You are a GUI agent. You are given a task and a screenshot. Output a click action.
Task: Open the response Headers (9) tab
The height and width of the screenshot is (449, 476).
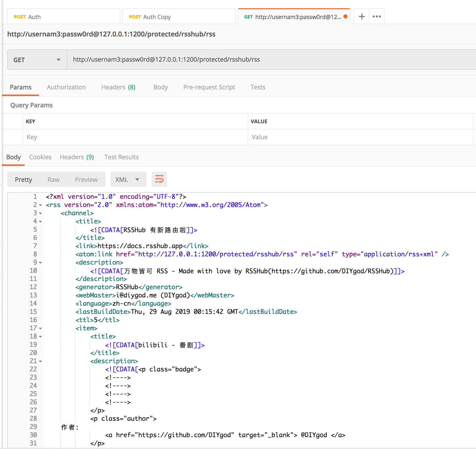tap(77, 157)
